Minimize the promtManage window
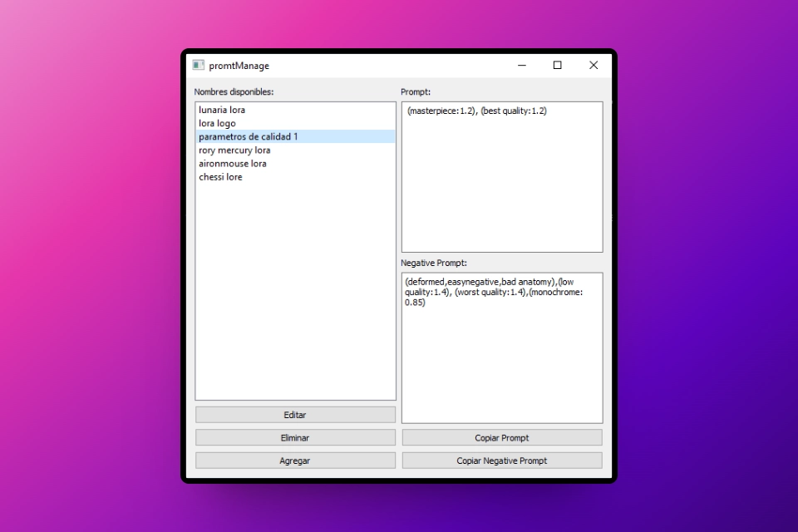Image resolution: width=798 pixels, height=532 pixels. tap(522, 65)
